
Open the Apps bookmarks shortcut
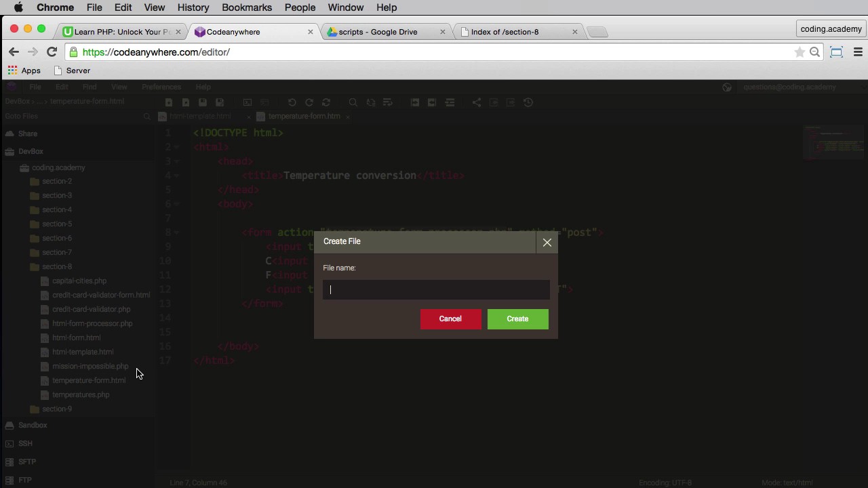coord(24,70)
